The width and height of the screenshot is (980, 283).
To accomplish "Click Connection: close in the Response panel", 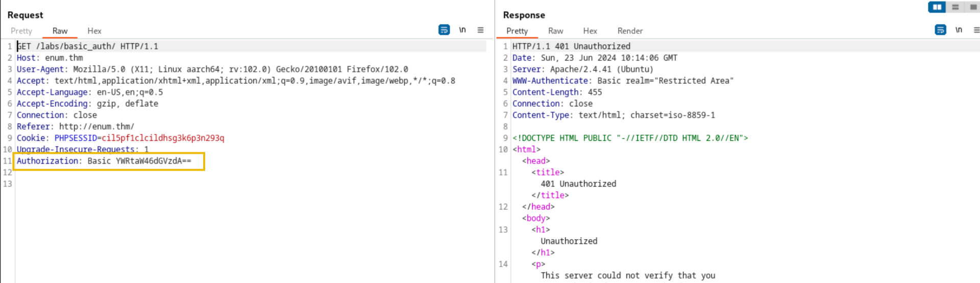I will point(553,104).
